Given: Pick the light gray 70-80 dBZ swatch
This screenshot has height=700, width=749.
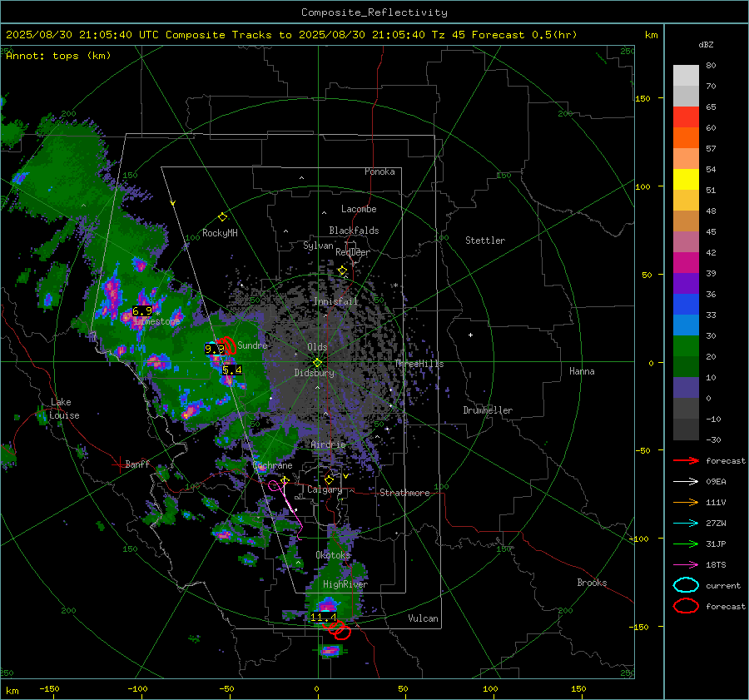Looking at the screenshot, I should [x=686, y=76].
